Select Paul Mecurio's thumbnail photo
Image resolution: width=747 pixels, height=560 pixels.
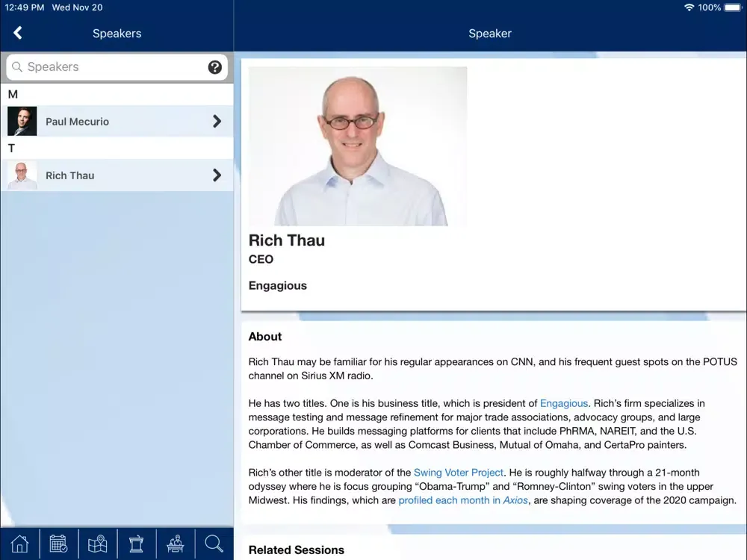pyautogui.click(x=22, y=122)
